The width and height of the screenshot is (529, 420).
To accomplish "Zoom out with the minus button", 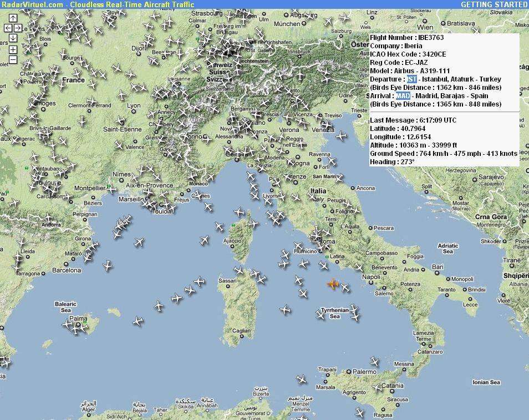I will (x=13, y=60).
